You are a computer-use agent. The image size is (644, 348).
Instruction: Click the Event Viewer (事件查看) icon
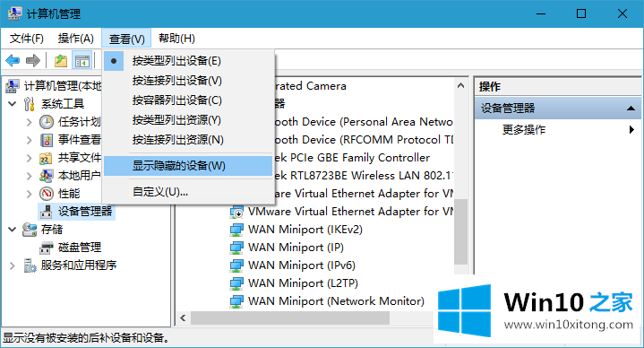(x=47, y=140)
